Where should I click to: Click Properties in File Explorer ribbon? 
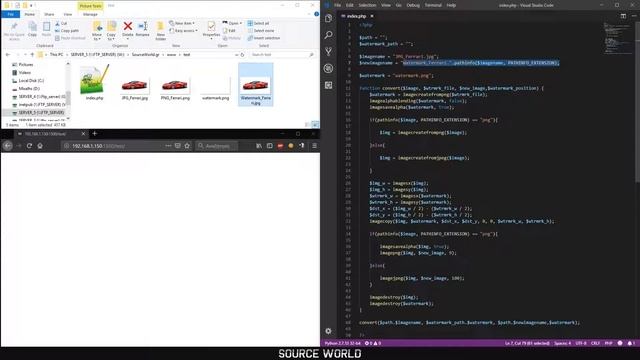click(x=211, y=30)
